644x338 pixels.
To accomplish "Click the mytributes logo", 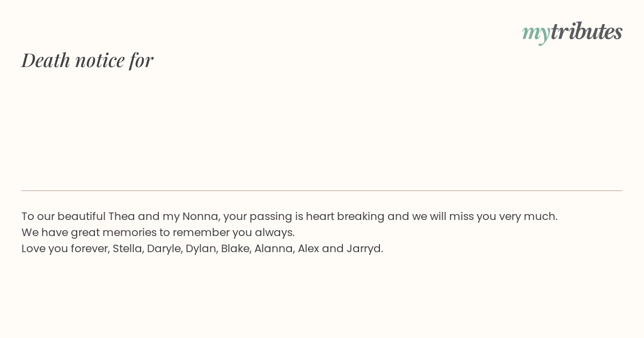I will pyautogui.click(x=572, y=32).
